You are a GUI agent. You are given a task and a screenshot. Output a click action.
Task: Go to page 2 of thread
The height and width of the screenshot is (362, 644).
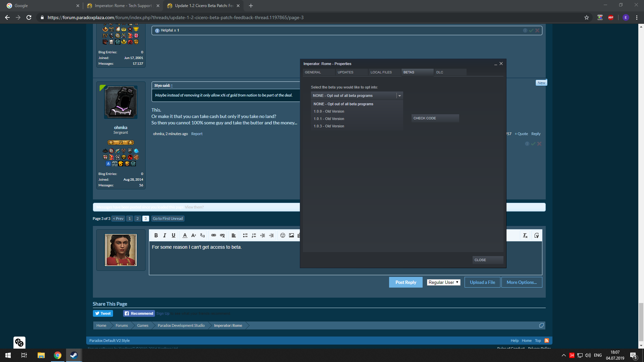[138, 219]
